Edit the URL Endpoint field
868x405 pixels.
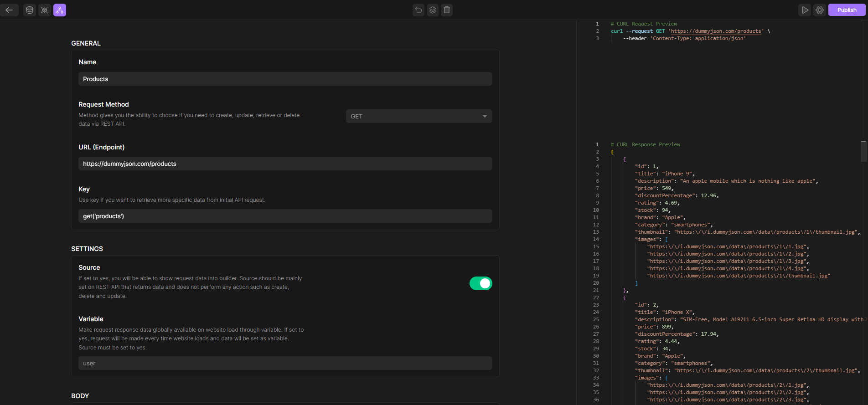[285, 164]
